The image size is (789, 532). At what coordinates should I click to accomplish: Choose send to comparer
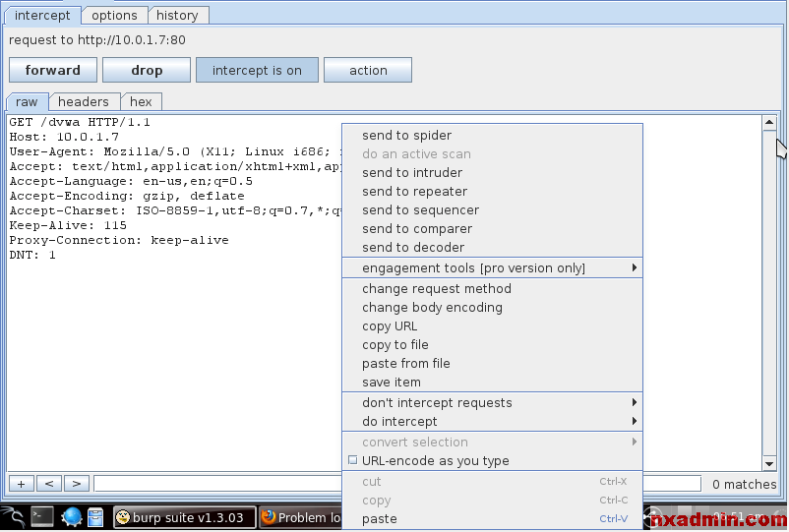pos(492,229)
